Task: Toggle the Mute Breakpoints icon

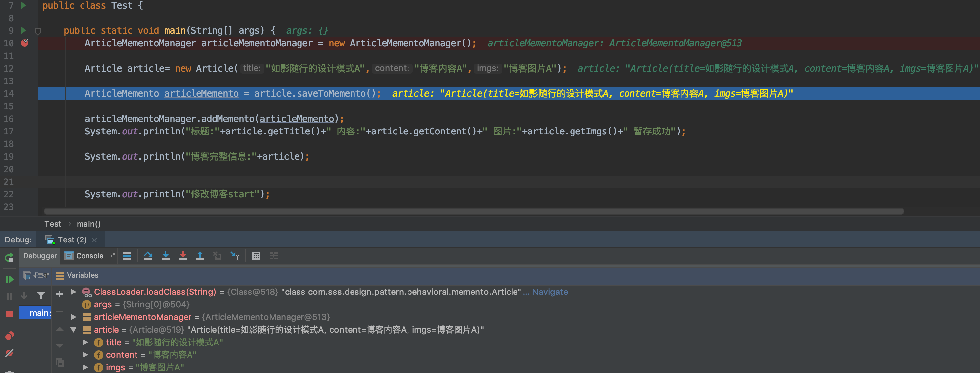Action: [x=10, y=353]
